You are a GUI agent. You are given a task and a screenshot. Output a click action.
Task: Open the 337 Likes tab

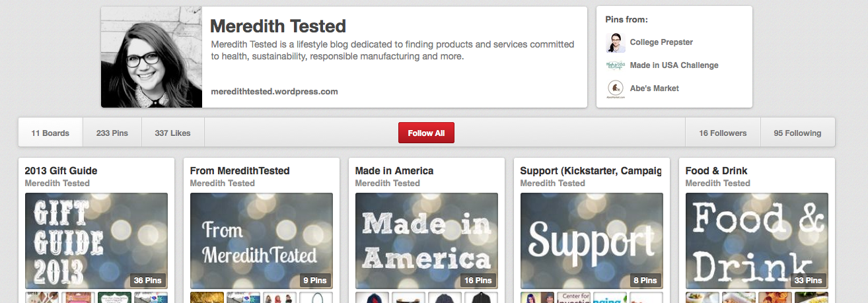coord(172,133)
